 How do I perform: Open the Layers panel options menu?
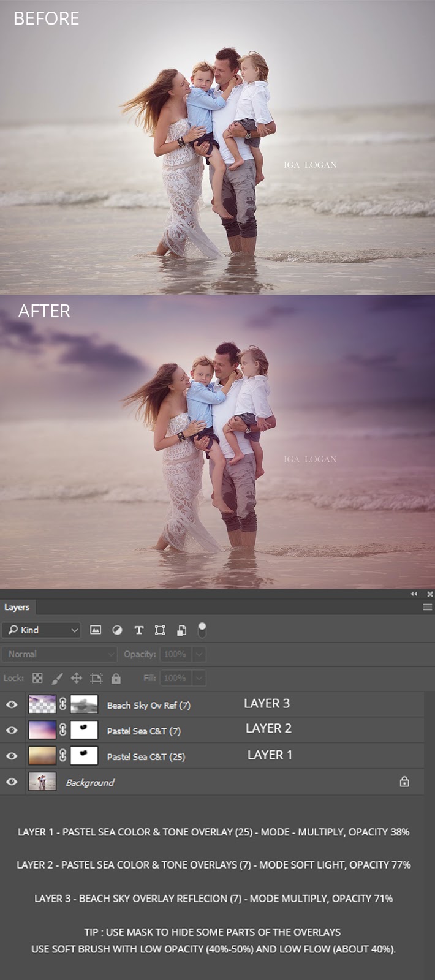(428, 607)
